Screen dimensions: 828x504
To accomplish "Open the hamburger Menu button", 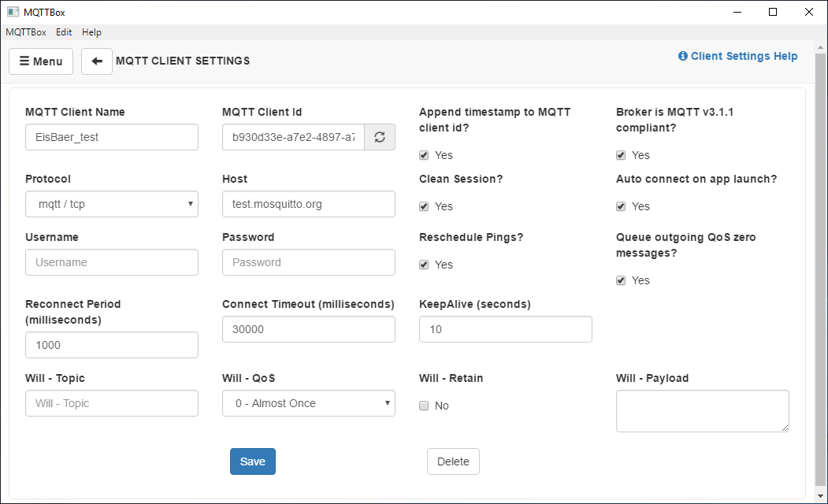I will point(41,61).
